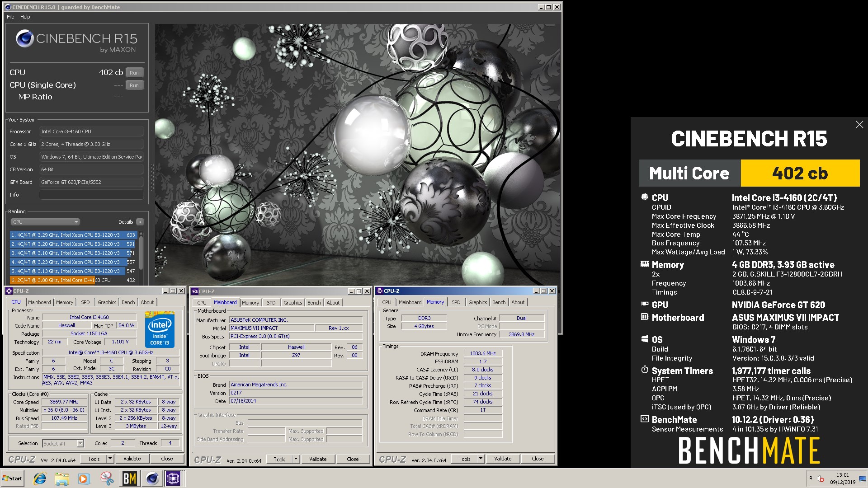Click the Info input field in Your System

(91, 195)
